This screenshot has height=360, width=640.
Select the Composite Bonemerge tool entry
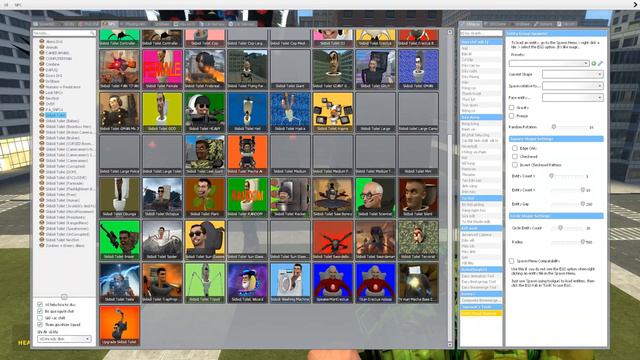click(481, 300)
